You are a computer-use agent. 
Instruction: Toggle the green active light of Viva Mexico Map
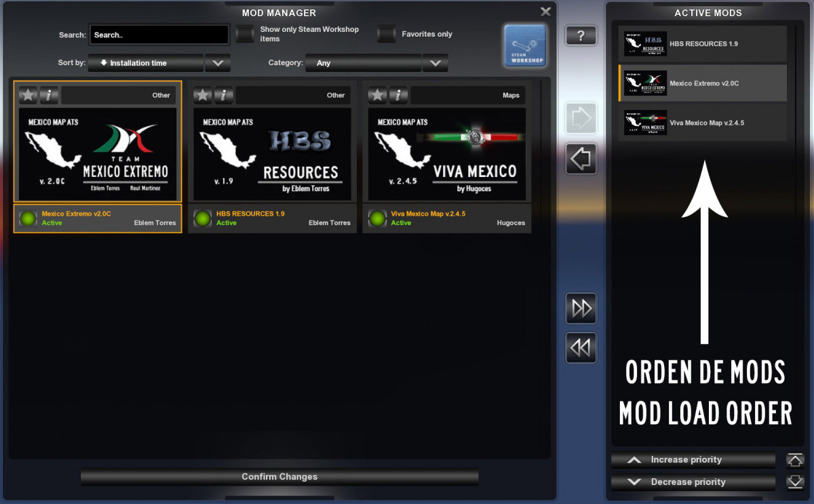tap(377, 218)
